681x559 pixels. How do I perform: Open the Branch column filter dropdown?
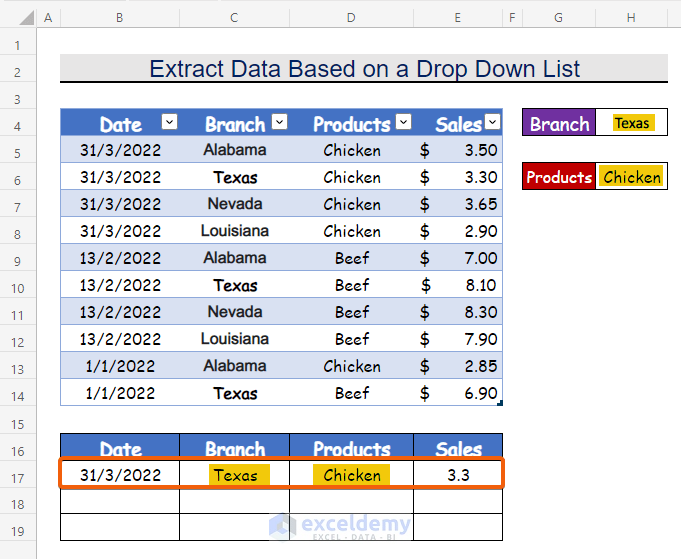point(279,122)
